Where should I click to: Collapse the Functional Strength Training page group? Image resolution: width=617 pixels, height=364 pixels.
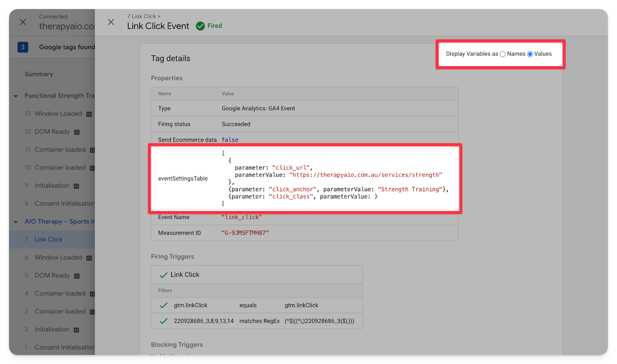[16, 96]
